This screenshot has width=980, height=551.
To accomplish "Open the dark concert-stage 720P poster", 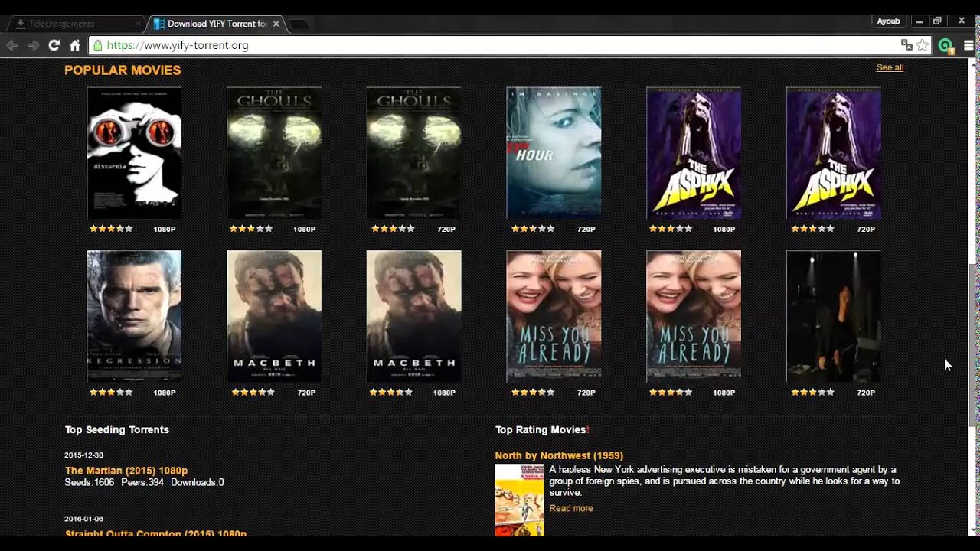I will (834, 316).
